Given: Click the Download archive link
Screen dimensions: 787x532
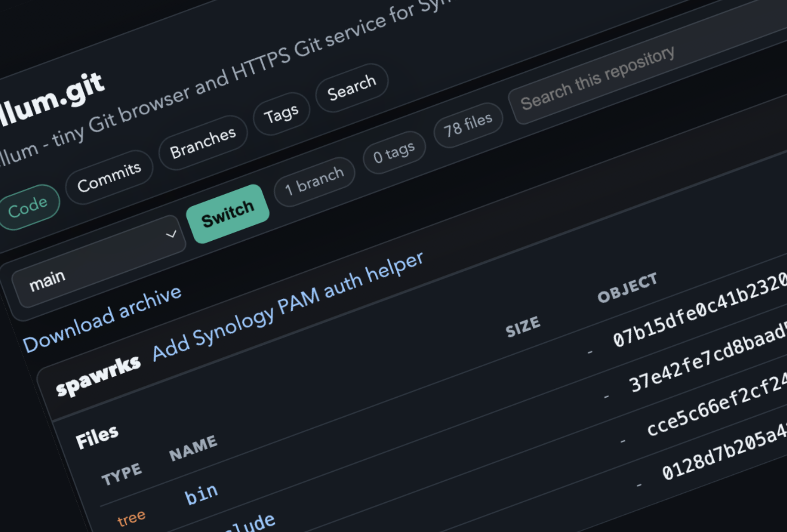Looking at the screenshot, I should point(102,319).
